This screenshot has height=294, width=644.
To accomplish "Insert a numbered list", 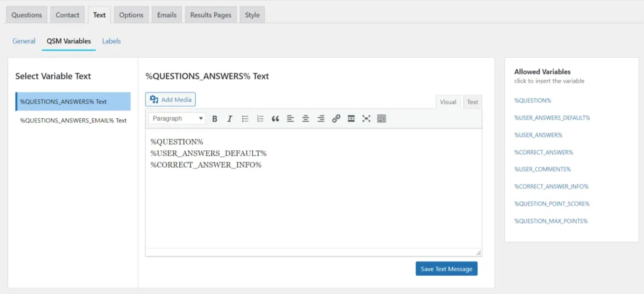I will 260,119.
